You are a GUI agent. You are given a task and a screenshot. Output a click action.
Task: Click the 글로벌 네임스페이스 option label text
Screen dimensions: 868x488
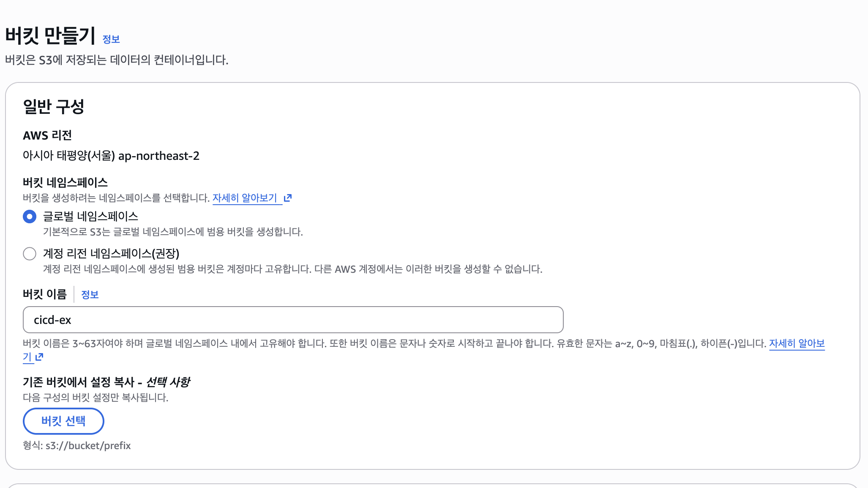pos(90,217)
